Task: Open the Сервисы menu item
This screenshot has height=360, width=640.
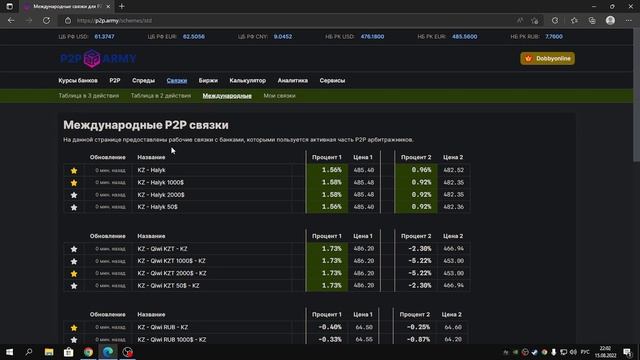Action: [x=332, y=80]
